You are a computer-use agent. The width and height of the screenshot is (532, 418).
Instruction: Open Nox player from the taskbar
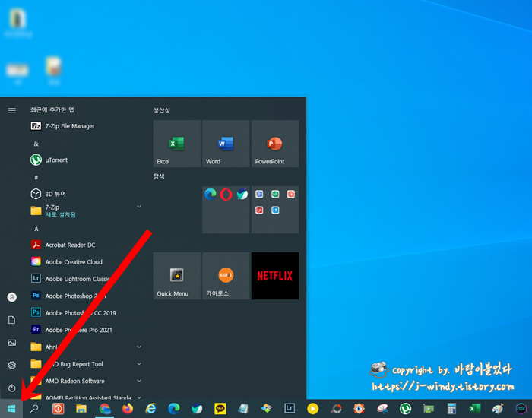[521, 409]
